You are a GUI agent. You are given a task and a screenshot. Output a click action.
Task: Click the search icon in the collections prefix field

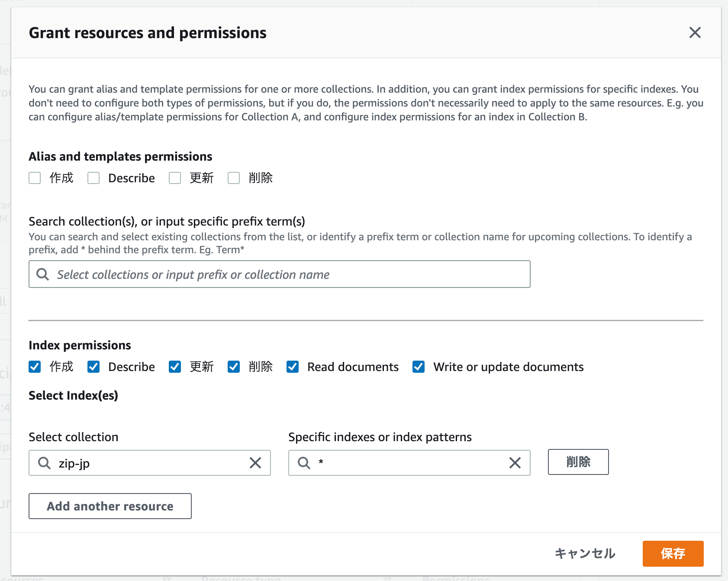[43, 274]
